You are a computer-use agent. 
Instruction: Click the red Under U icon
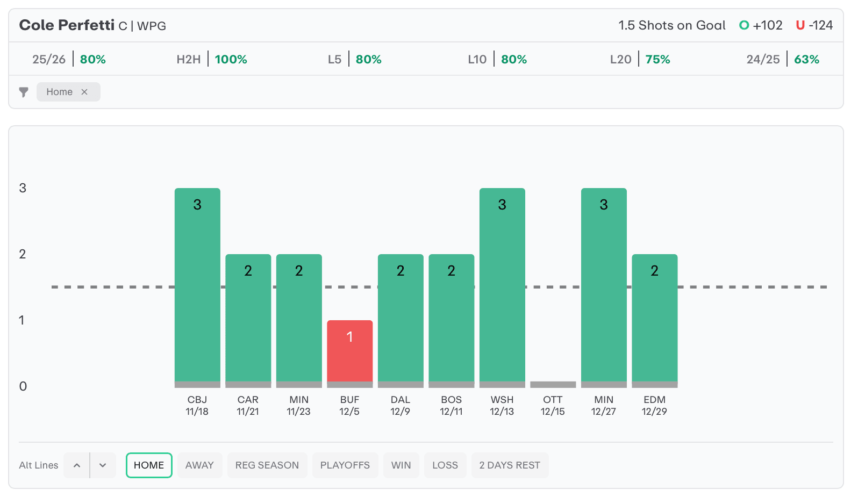(800, 25)
